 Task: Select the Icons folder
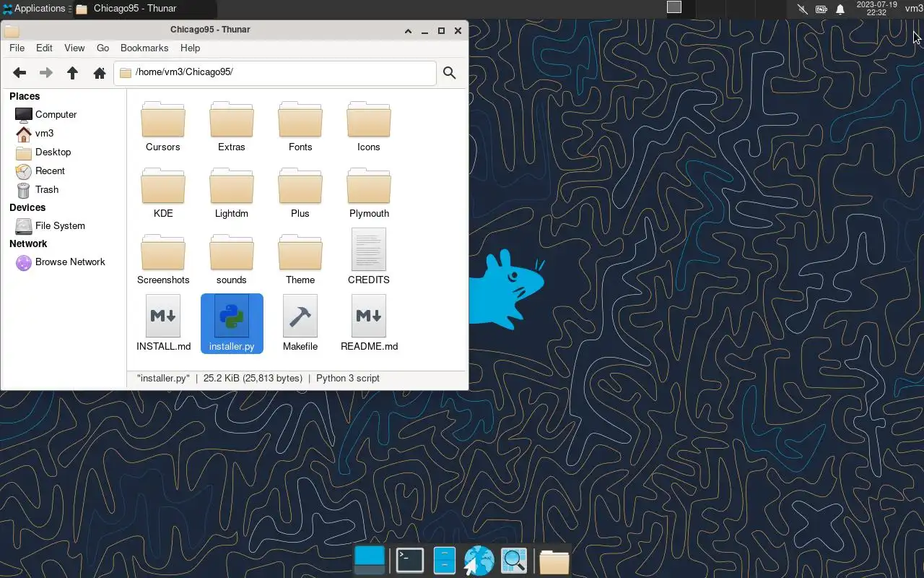369,126
